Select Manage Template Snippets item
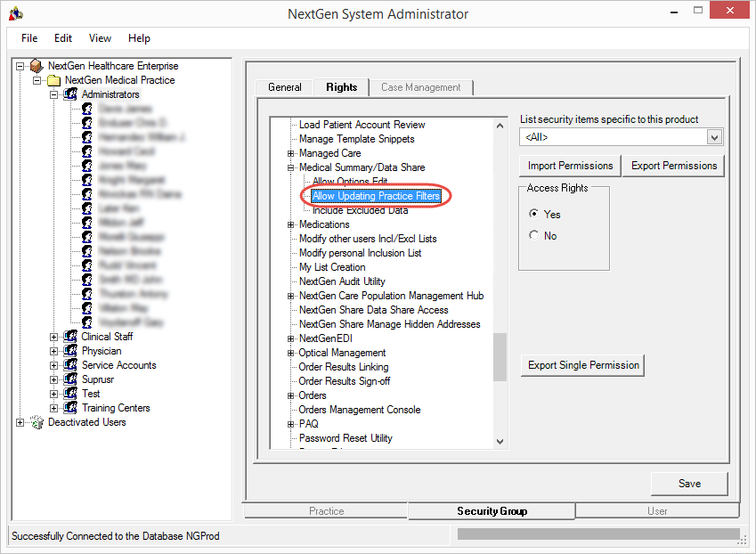756x554 pixels. (357, 139)
